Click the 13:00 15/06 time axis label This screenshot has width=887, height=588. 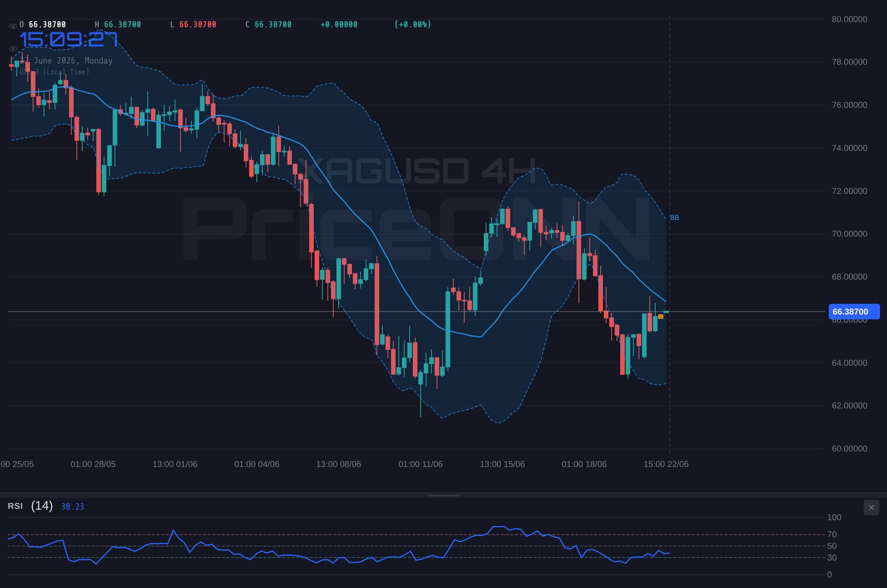click(x=502, y=464)
